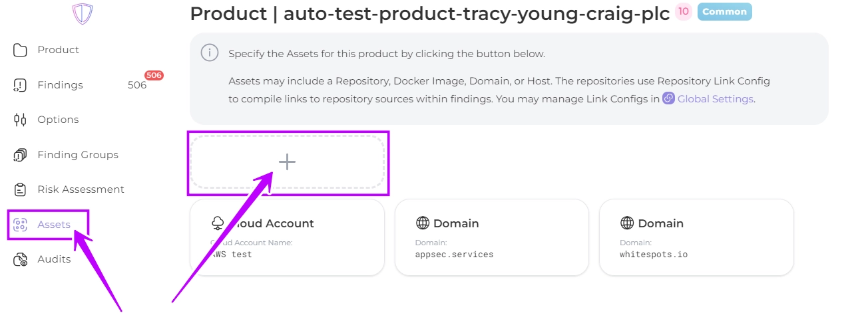Click the Audits sidebar icon
The width and height of the screenshot is (868, 333).
pyautogui.click(x=20, y=259)
